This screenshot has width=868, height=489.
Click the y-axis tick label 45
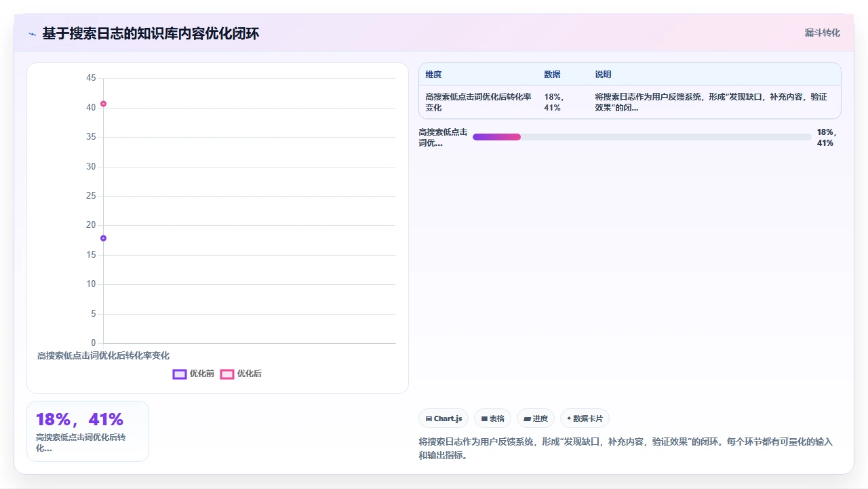(x=91, y=78)
